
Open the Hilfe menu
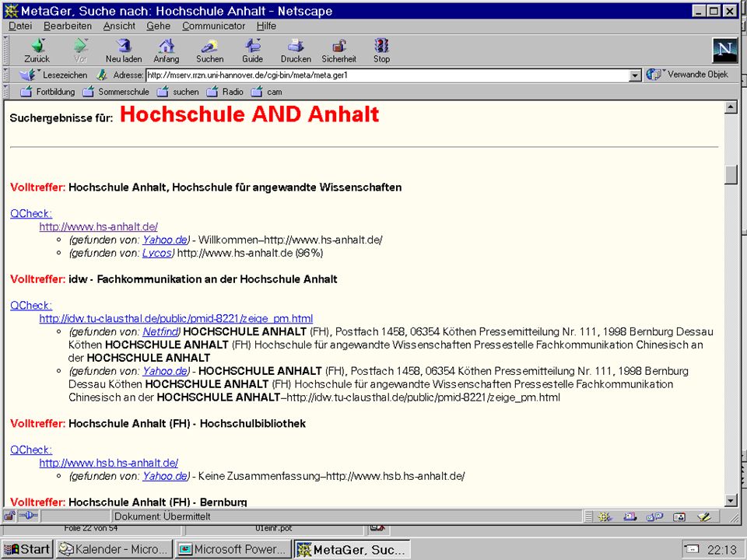pyautogui.click(x=266, y=26)
